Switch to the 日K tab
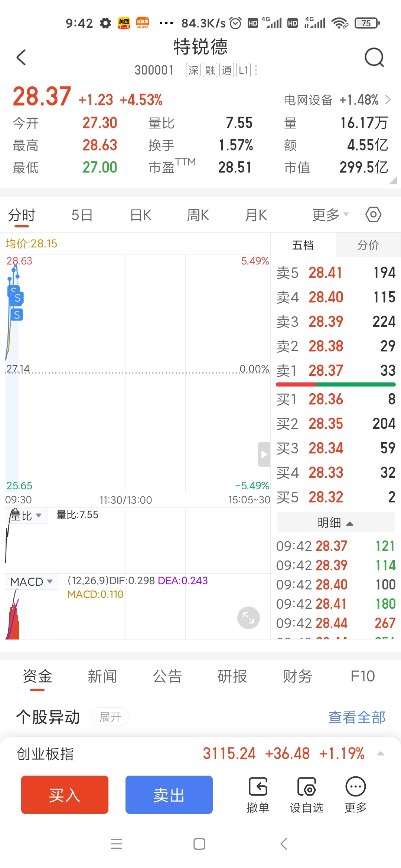Screen dimensions: 401x868 coord(141,215)
